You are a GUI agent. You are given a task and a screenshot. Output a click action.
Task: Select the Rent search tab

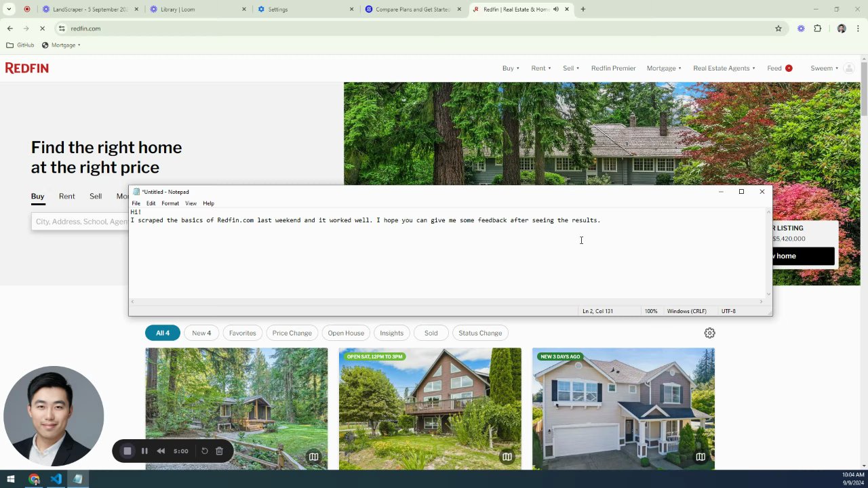(x=66, y=197)
